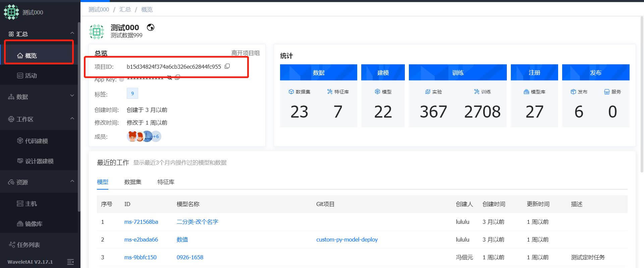Click creator name 冯佃元

464,257
